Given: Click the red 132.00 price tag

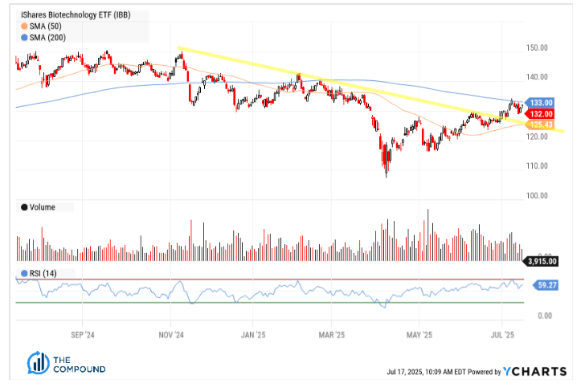Looking at the screenshot, I should coord(539,114).
